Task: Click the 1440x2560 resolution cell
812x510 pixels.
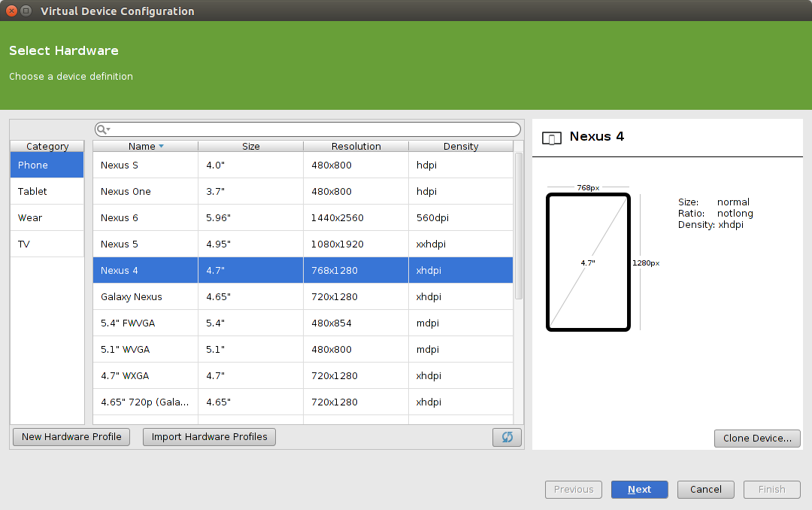Action: 356,217
